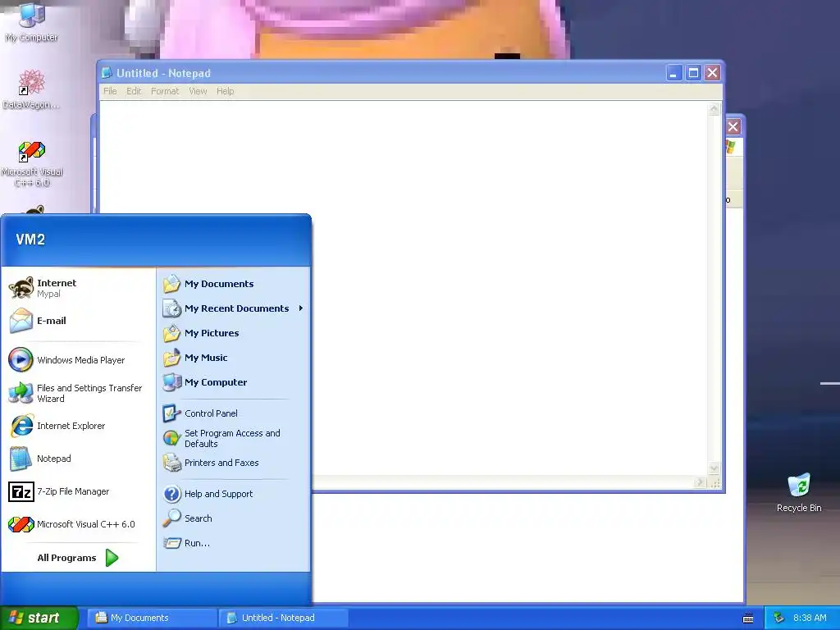Open Set Program Access and Defaults
Image resolution: width=840 pixels, height=630 pixels.
pos(234,438)
